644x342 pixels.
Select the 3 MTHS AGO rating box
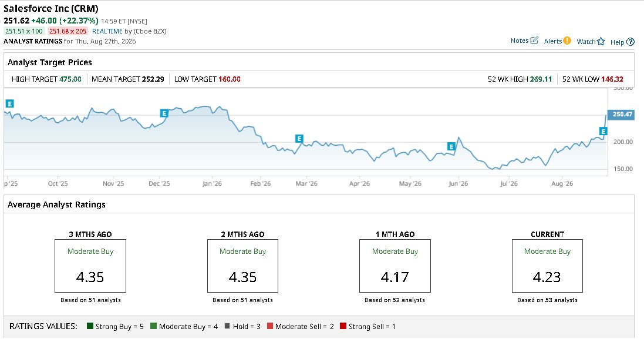tap(90, 266)
